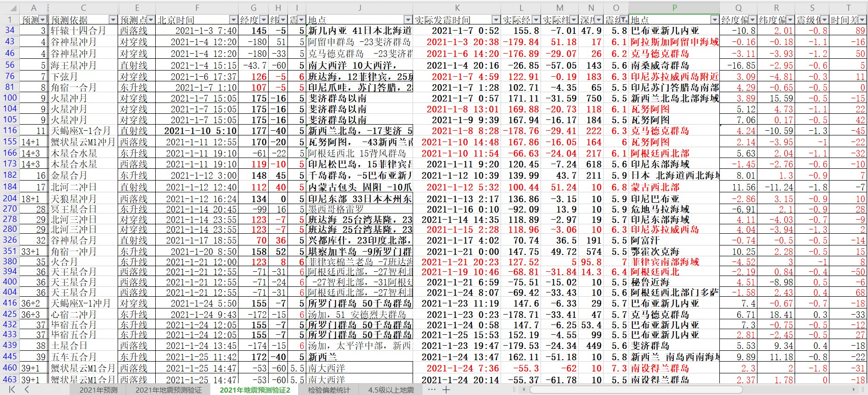Click location cell 秘鲁近海

(674, 282)
